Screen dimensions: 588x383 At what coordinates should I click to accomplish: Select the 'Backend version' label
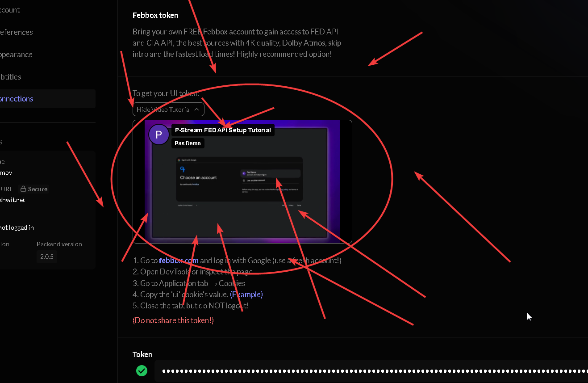click(x=59, y=244)
